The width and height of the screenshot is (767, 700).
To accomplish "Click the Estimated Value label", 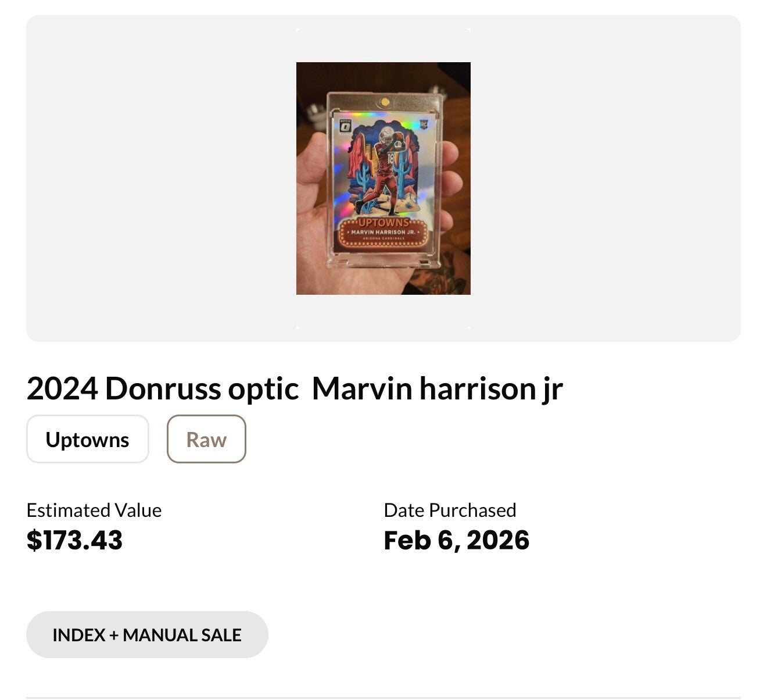I will pos(94,510).
